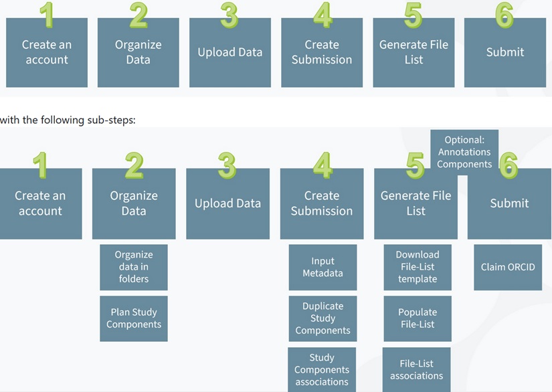This screenshot has height=392, width=552.
Task: Click 'Download File-List template' sub-step
Action: pos(418,267)
